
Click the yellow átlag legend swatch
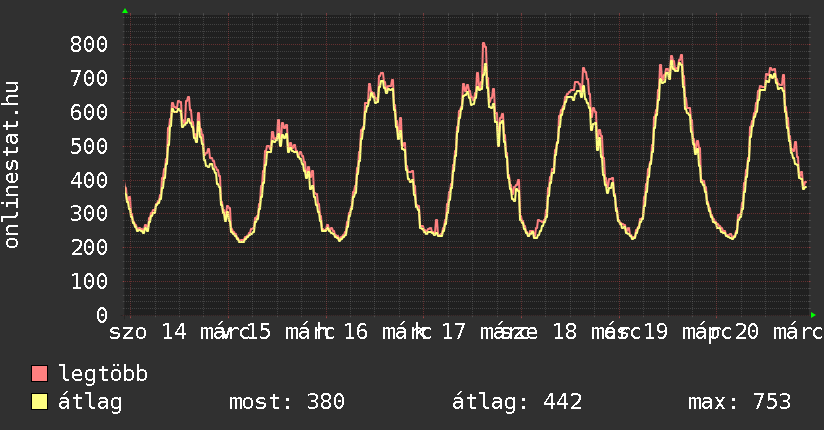pyautogui.click(x=40, y=402)
